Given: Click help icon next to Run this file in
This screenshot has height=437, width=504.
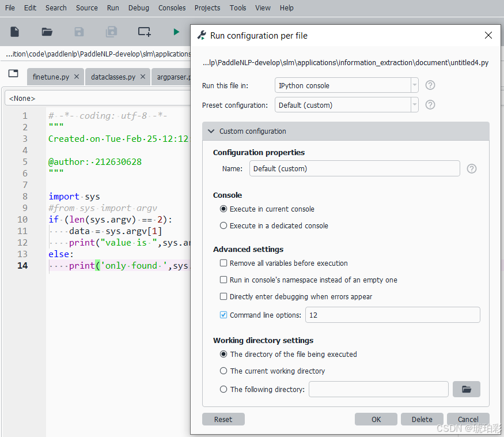Looking at the screenshot, I should (x=430, y=85).
